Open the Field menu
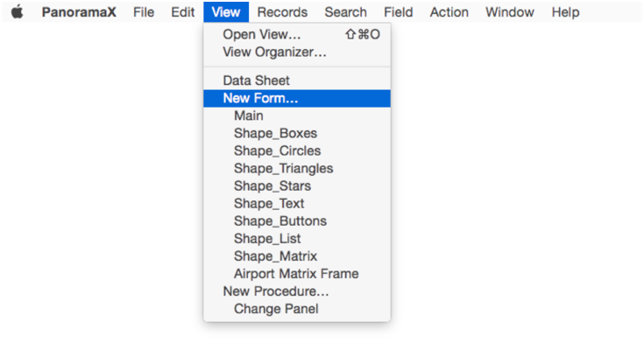Viewport: 644px width, 343px height. pos(398,12)
